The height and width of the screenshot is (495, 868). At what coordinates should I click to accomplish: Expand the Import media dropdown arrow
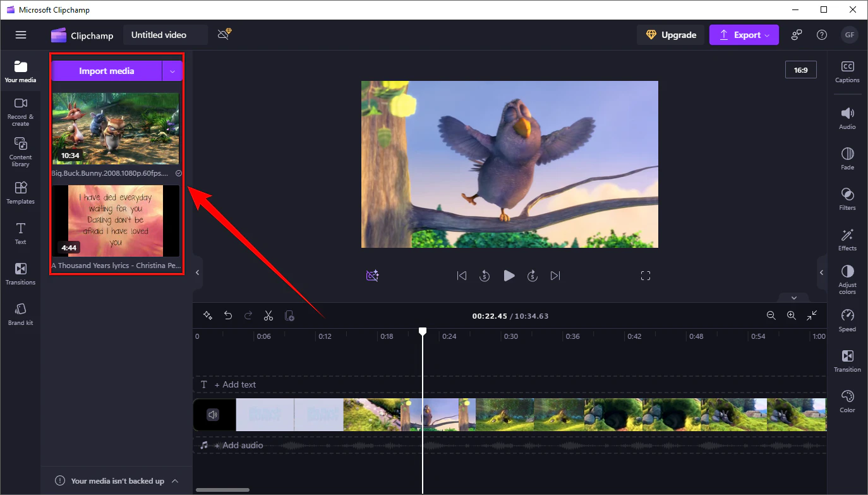(x=172, y=71)
